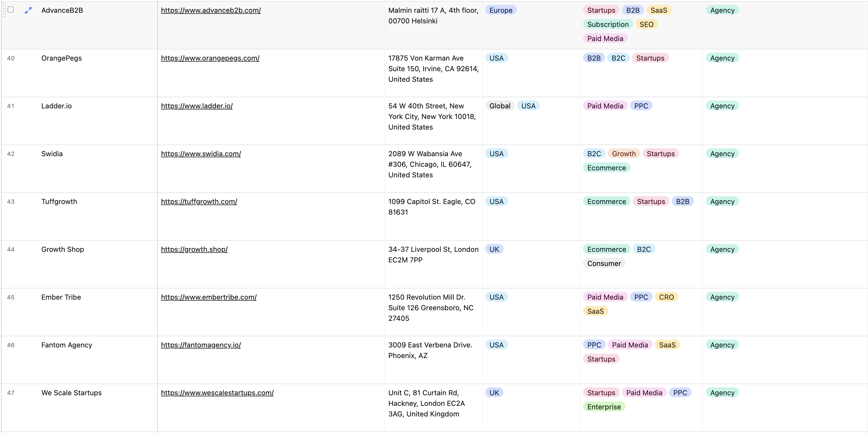Viewport: 868px width, 433px height.
Task: Click the UK tag in We Scale Startups row
Action: pos(494,393)
